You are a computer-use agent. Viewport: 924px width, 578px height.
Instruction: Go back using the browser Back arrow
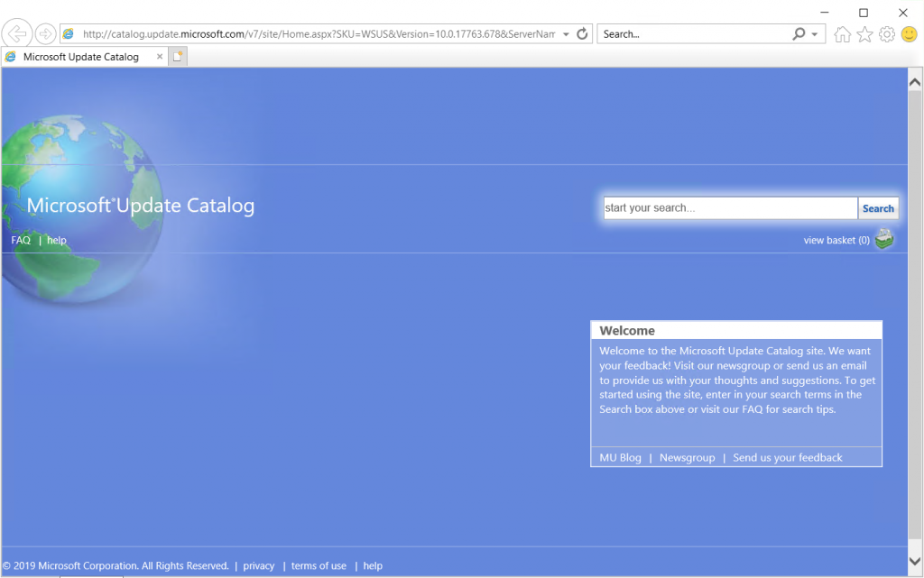click(17, 33)
